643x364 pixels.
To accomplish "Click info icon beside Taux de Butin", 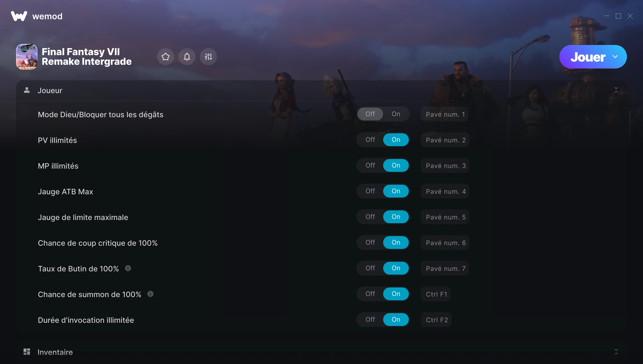I will pos(128,268).
